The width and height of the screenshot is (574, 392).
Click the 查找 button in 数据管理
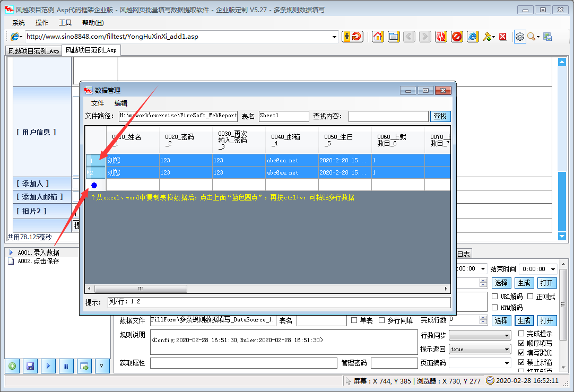pyautogui.click(x=440, y=116)
